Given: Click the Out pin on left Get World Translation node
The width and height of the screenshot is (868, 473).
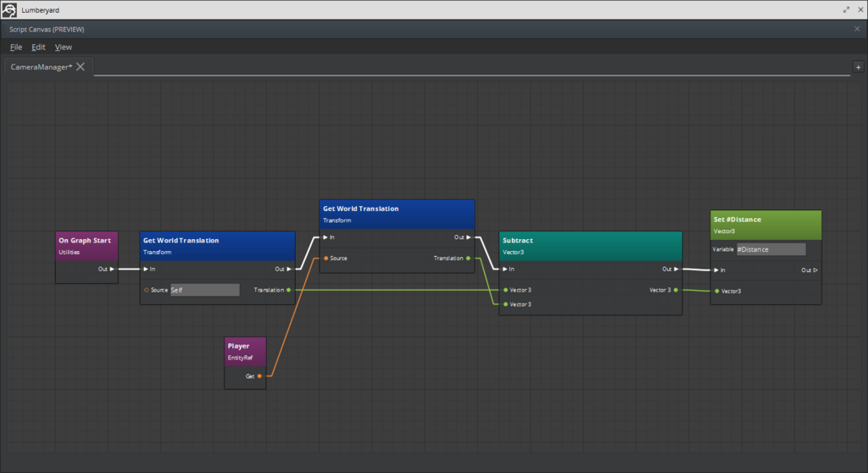Looking at the screenshot, I should 289,270.
